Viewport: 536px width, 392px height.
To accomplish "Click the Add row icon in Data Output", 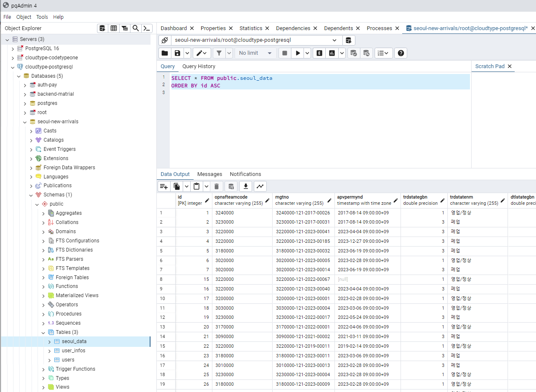I will pos(163,186).
